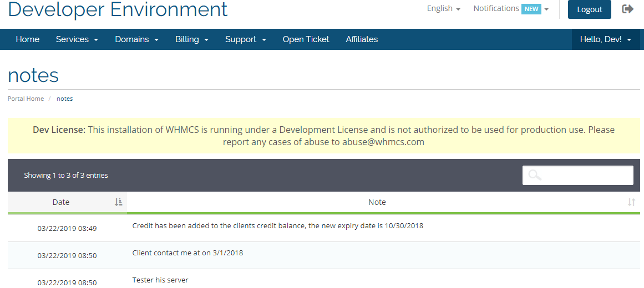This screenshot has height=288, width=644.
Task: Expand the Domains menu
Action: [x=137, y=39]
